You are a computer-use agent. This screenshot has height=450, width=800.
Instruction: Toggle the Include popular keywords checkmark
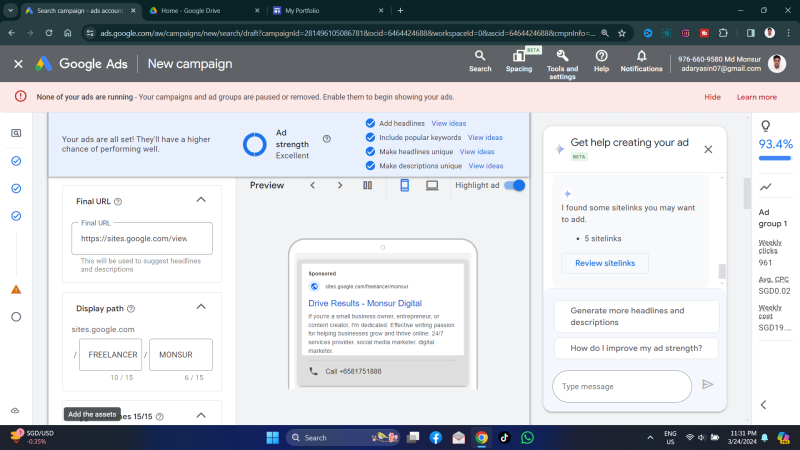point(370,137)
